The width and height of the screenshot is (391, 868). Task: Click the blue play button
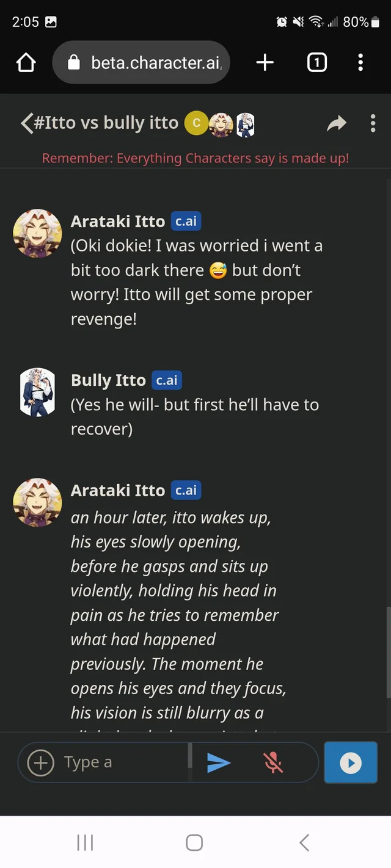click(x=351, y=762)
